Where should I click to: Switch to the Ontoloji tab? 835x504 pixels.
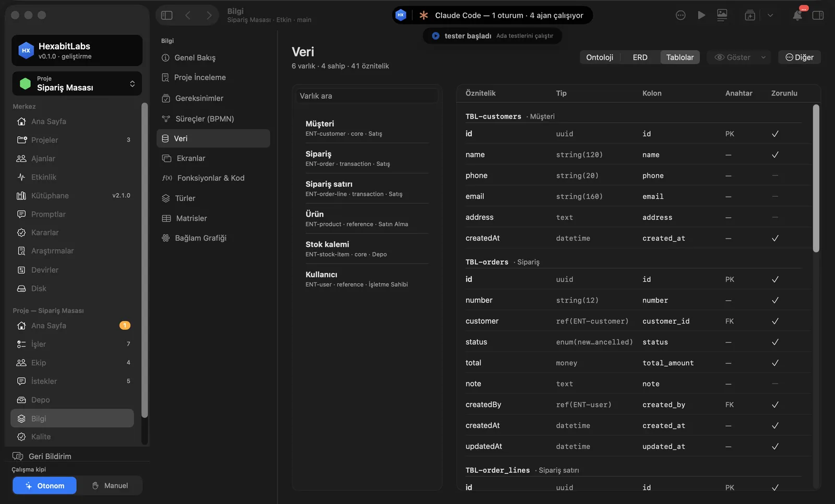pyautogui.click(x=600, y=57)
